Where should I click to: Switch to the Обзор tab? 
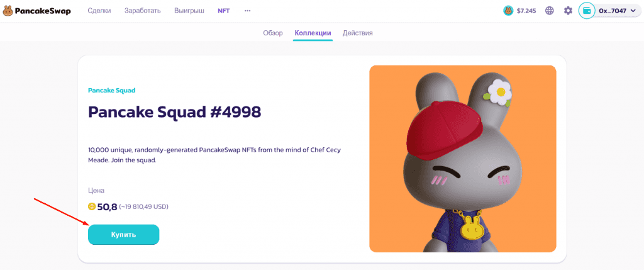coord(273,33)
